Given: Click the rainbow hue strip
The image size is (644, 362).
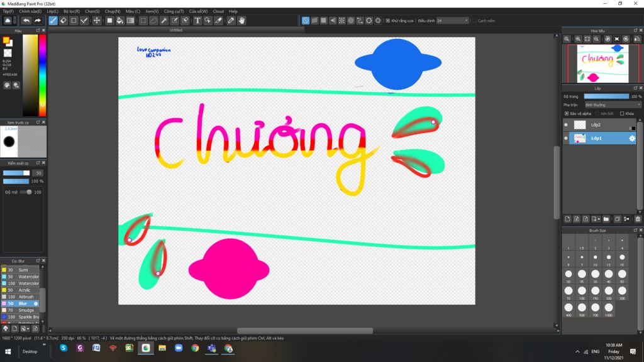Looking at the screenshot, I should [x=42, y=75].
